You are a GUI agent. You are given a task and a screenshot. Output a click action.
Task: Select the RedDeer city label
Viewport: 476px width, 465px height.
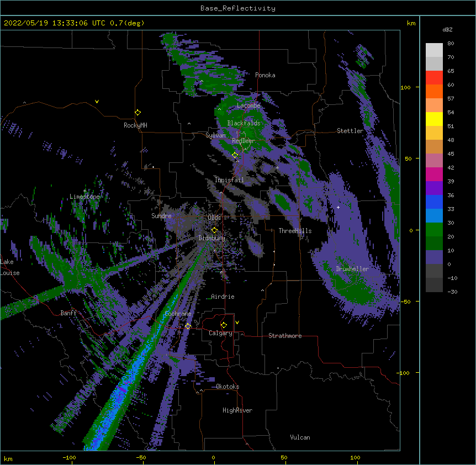(x=244, y=141)
